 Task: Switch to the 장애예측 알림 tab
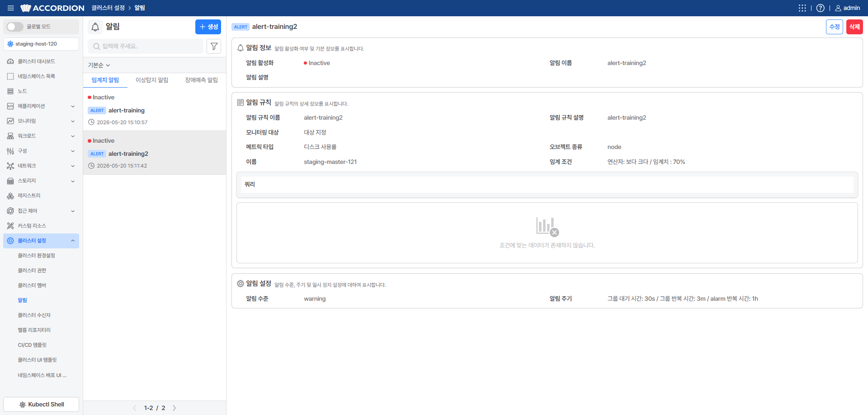tap(201, 80)
